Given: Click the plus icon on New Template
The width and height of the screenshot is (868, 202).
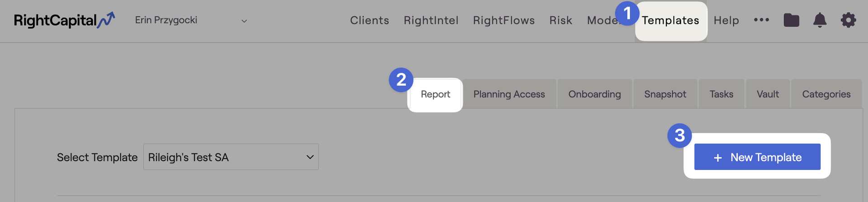Looking at the screenshot, I should 717,158.
